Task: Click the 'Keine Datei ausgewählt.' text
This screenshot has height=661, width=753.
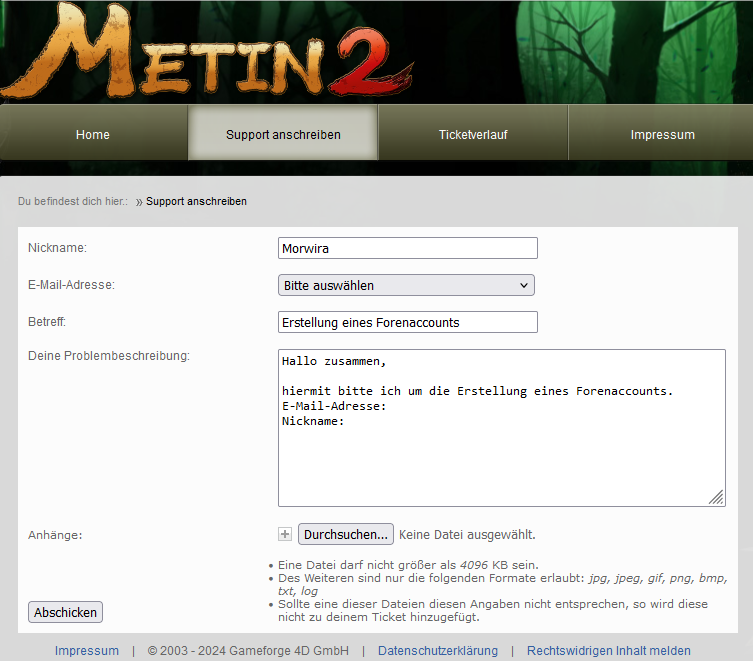Action: coord(467,535)
